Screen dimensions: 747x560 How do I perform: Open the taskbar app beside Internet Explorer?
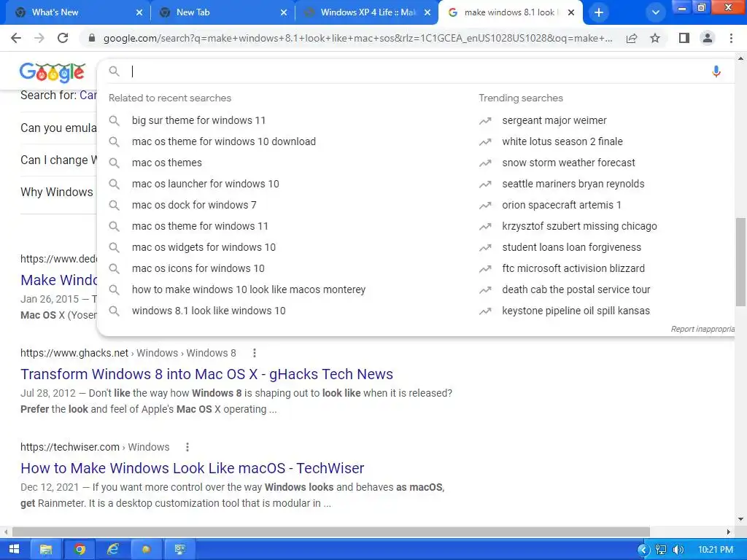(x=146, y=550)
